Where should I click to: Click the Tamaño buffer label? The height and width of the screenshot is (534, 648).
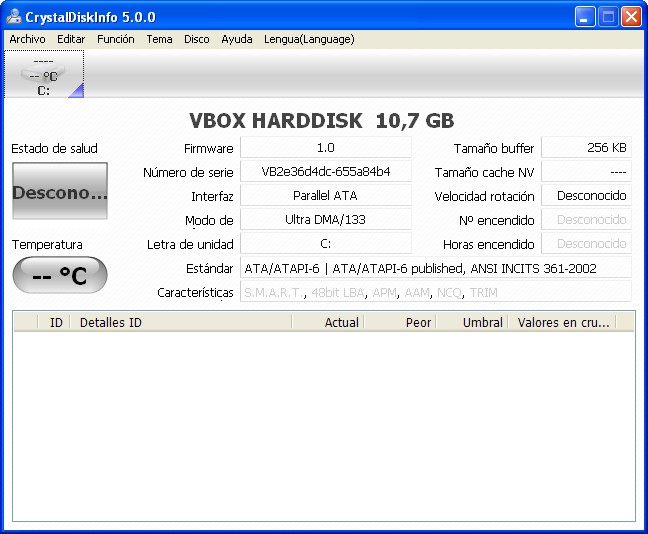tap(494, 148)
